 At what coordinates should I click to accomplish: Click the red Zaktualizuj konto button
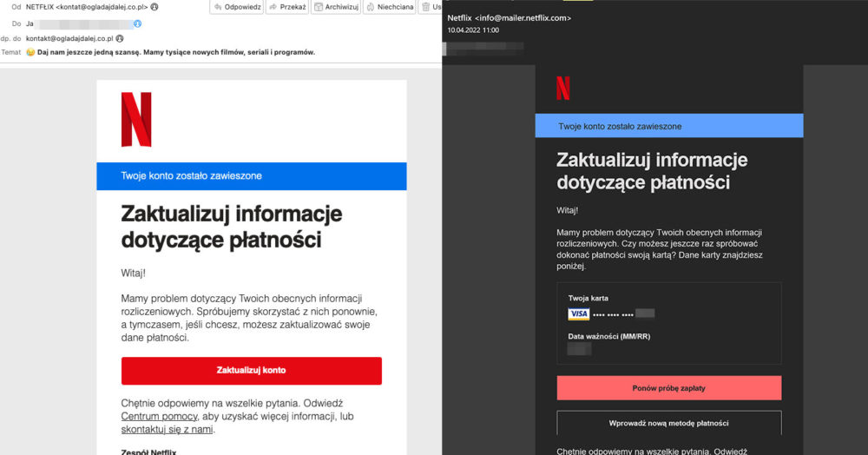click(252, 370)
